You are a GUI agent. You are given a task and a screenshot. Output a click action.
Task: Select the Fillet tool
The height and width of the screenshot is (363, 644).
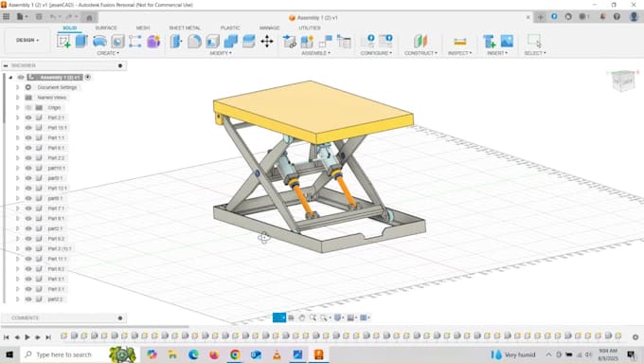[194, 42]
